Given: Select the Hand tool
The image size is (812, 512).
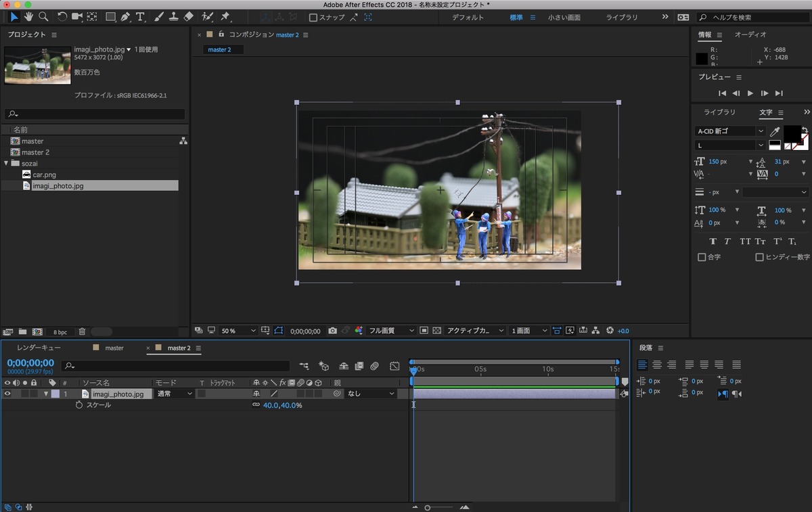Looking at the screenshot, I should click(x=28, y=17).
